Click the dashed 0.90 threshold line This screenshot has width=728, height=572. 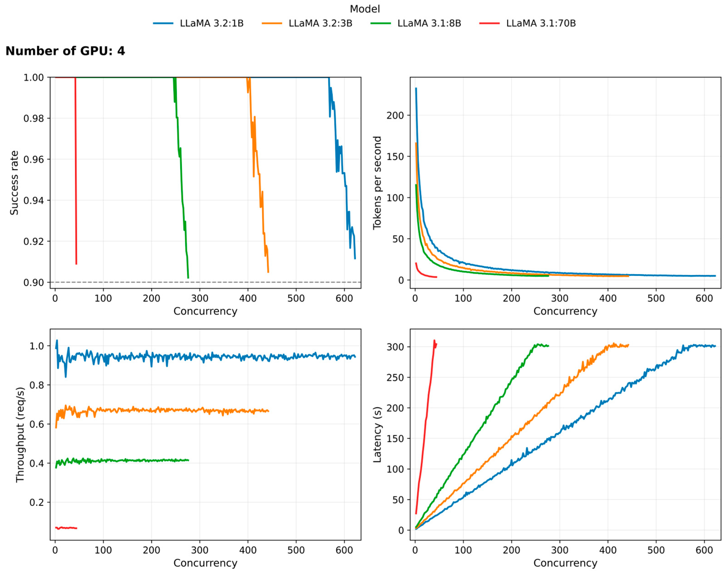click(205, 282)
